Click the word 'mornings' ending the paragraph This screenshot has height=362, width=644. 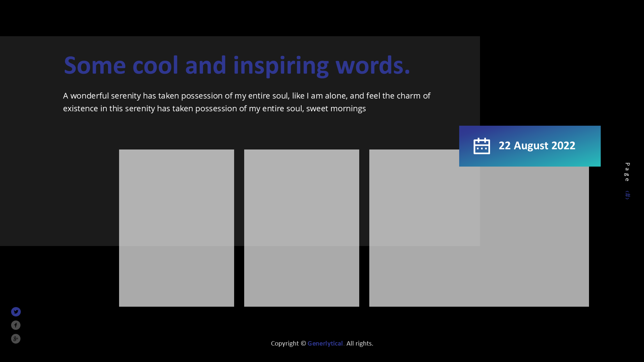[348, 109]
